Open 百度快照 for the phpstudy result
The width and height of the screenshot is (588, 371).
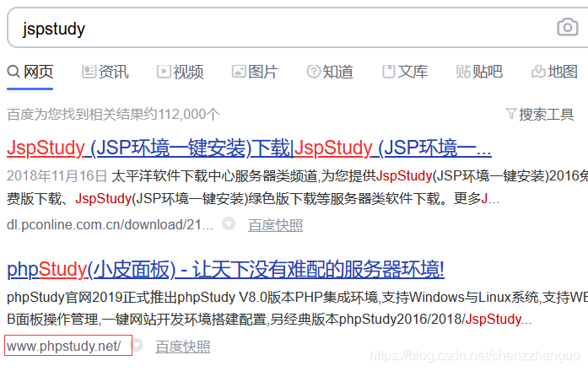[x=182, y=347]
